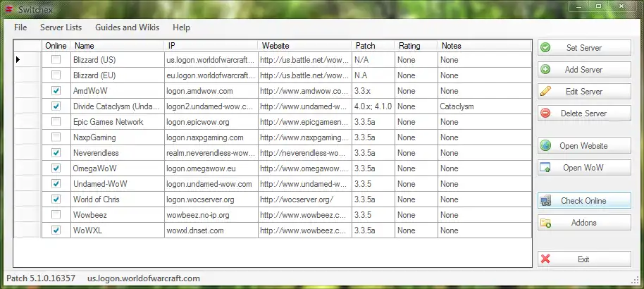644x289 pixels.
Task: Click the '4.0.x; 4.1.0' patch cell
Action: click(373, 106)
